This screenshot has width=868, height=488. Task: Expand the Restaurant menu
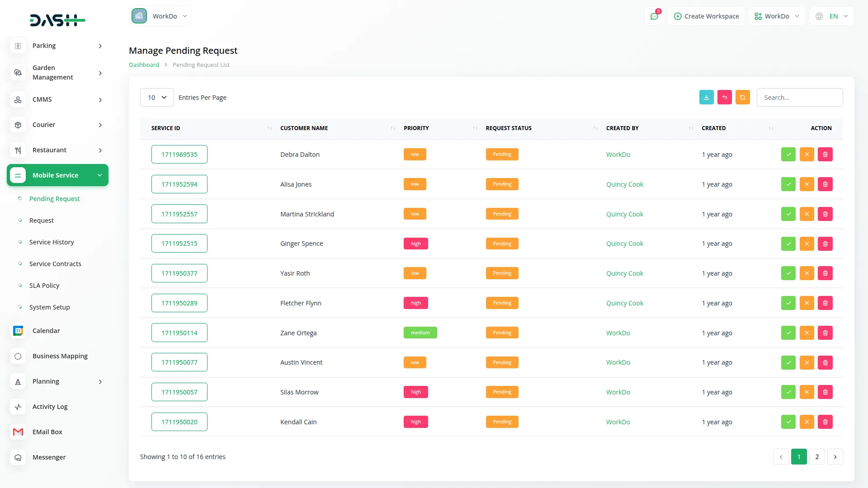click(57, 150)
